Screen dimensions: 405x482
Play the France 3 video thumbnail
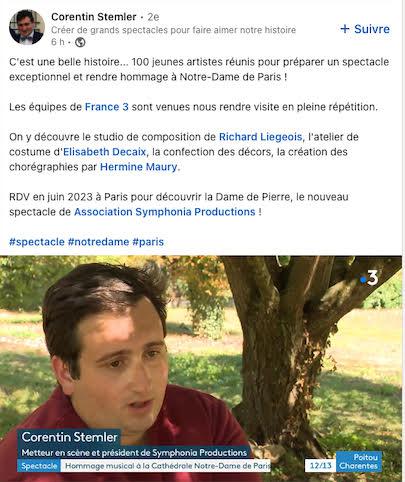[x=201, y=368]
